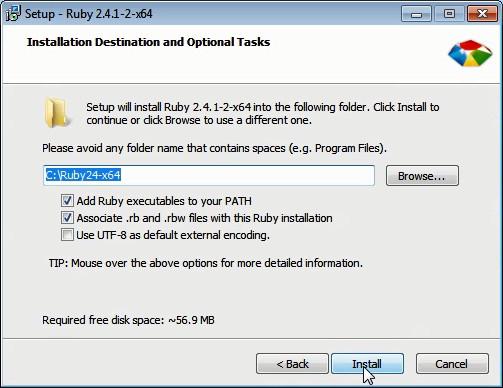This screenshot has width=503, height=388.
Task: Go to previous step with Back
Action: [292, 364]
